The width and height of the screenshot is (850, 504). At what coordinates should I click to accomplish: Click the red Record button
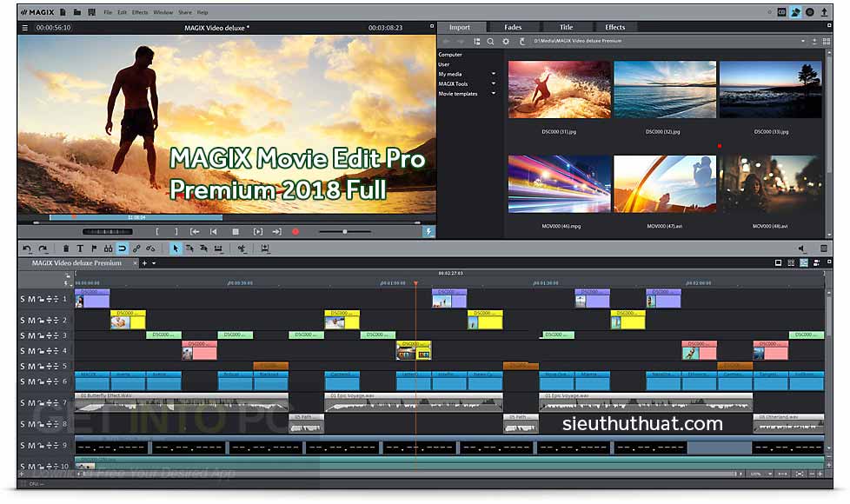tap(296, 232)
